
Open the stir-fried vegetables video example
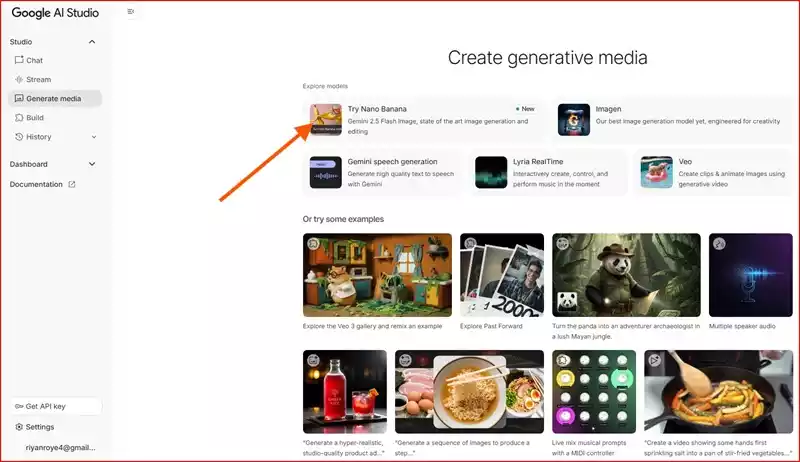click(718, 392)
